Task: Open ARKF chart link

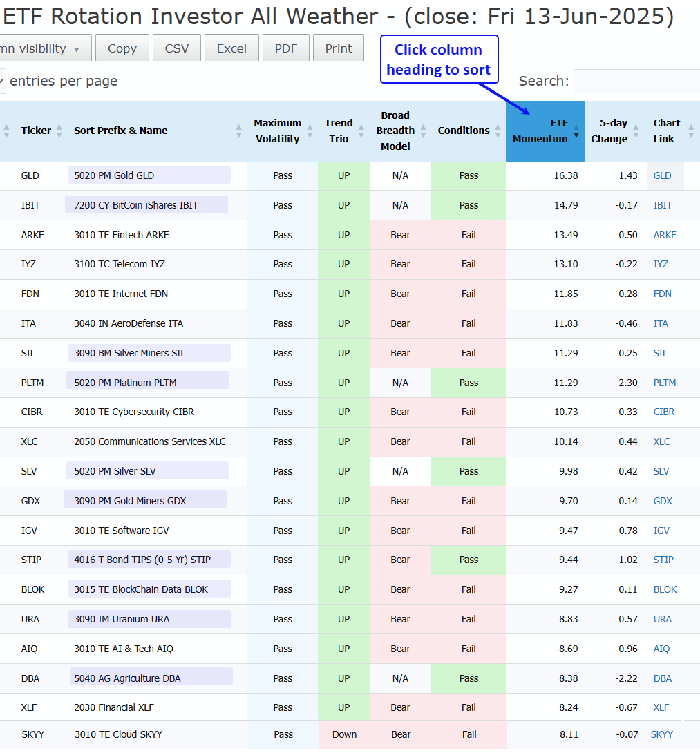Action: click(665, 236)
